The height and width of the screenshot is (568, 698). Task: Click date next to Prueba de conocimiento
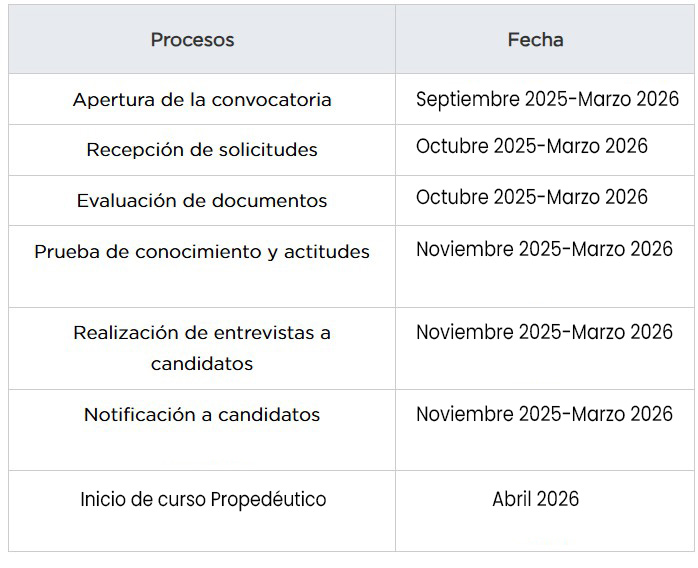click(544, 266)
